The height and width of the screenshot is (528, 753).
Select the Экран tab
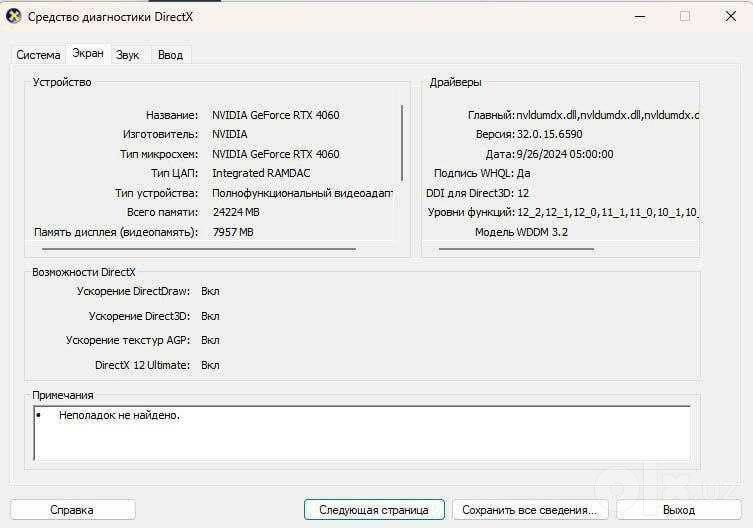click(x=88, y=53)
